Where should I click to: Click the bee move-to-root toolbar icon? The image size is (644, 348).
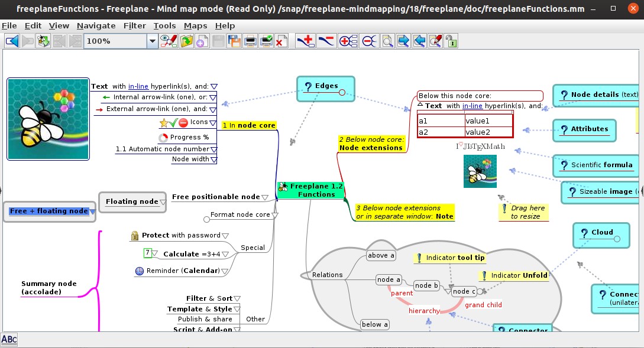tap(43, 41)
